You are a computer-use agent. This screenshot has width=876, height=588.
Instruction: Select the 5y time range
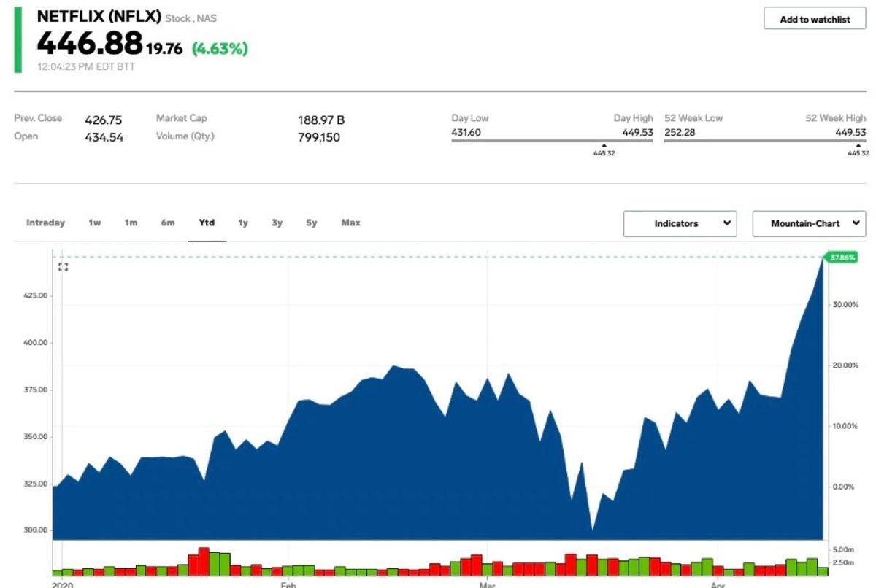click(x=312, y=223)
